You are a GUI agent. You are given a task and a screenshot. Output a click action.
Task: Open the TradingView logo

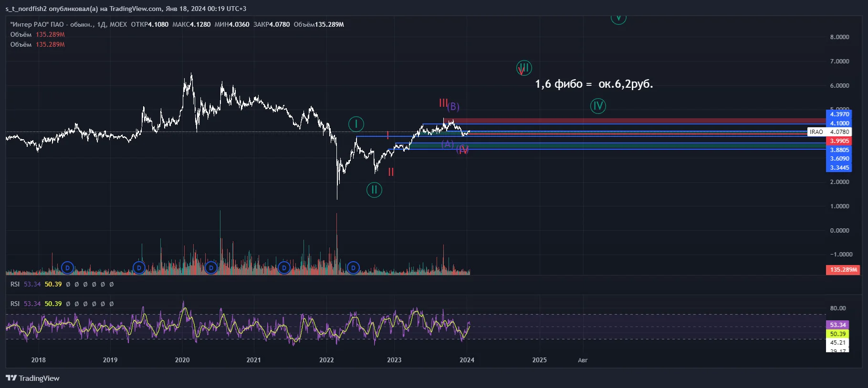32,378
